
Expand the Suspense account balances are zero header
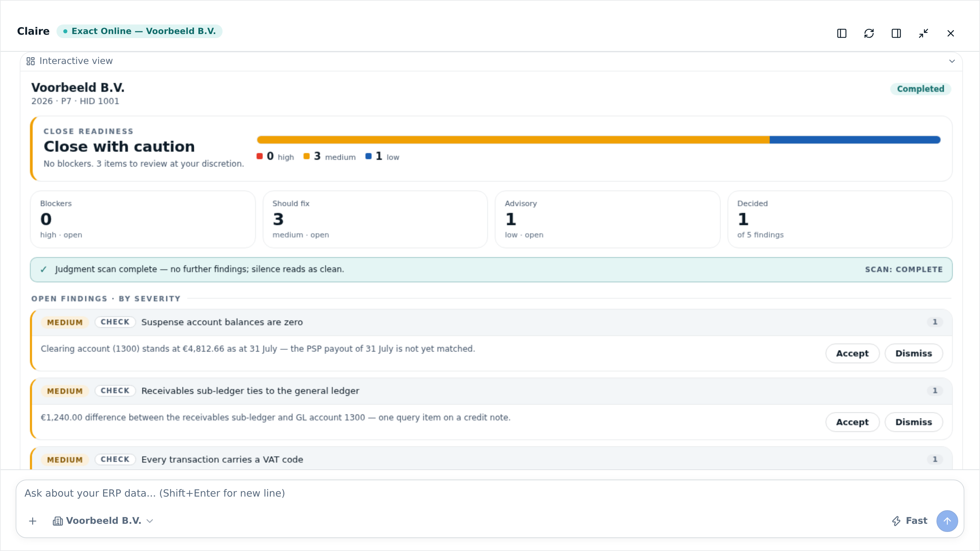tap(492, 322)
